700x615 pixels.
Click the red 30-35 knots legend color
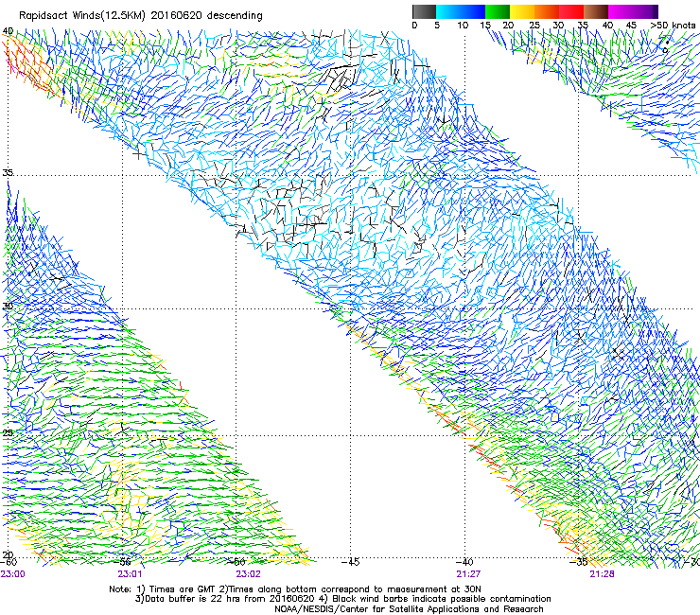571,11
